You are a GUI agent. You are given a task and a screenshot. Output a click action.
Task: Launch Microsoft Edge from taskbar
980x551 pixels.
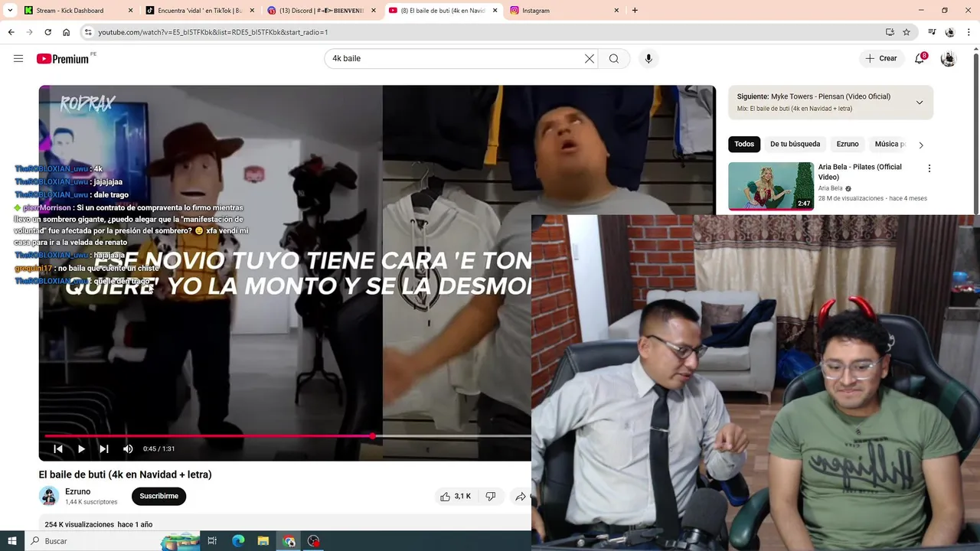click(238, 541)
